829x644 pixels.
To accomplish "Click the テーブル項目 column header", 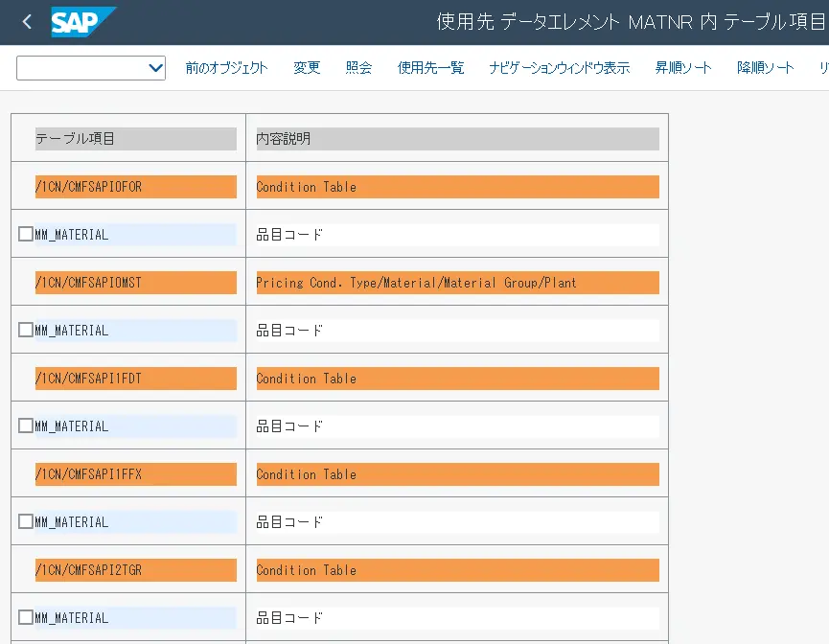I will 75,139.
